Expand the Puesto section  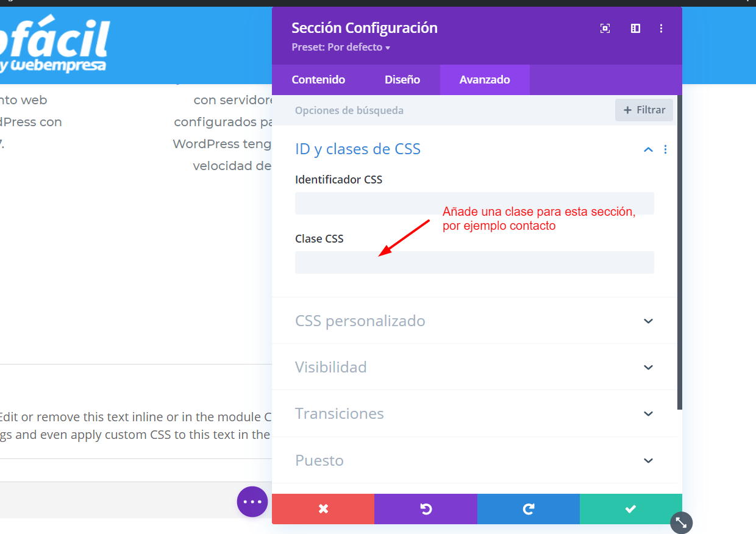(x=474, y=460)
